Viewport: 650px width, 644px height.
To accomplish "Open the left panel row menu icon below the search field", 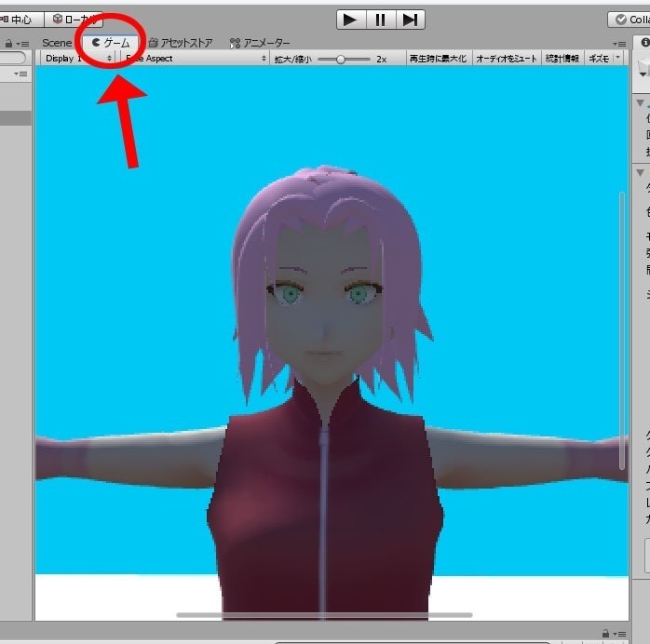I will pyautogui.click(x=20, y=74).
